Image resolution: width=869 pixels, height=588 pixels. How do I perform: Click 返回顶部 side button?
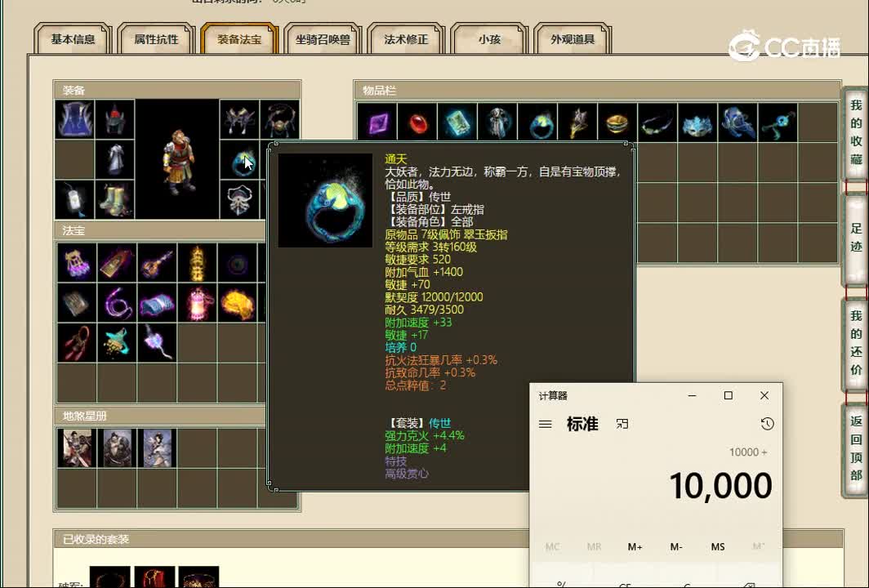856,449
